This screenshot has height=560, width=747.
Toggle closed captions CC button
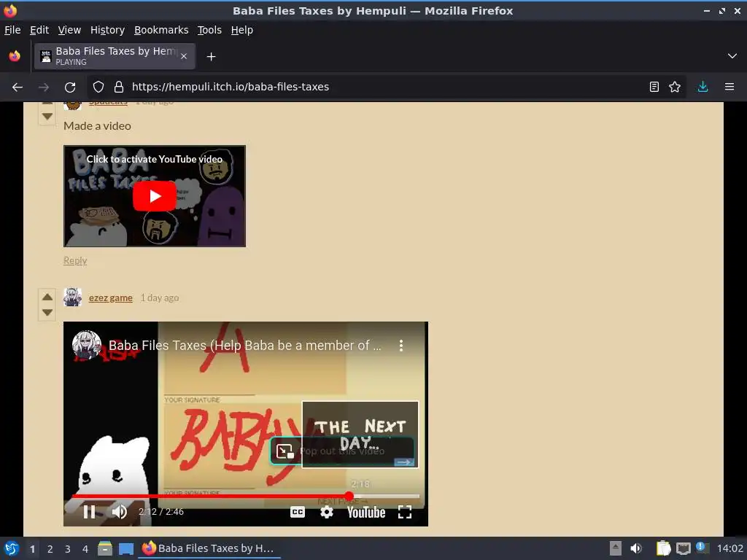298,512
